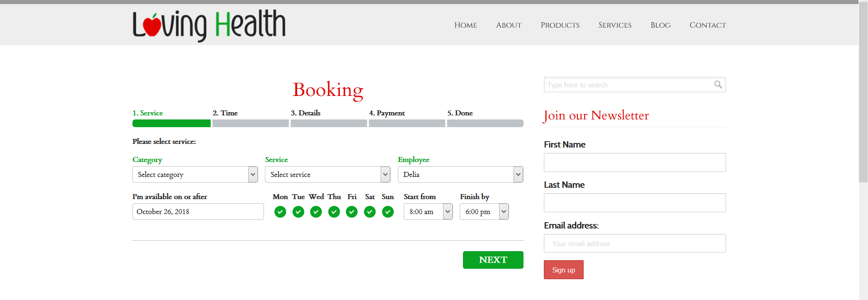Open the Products menu item
868x300 pixels.
coord(560,25)
